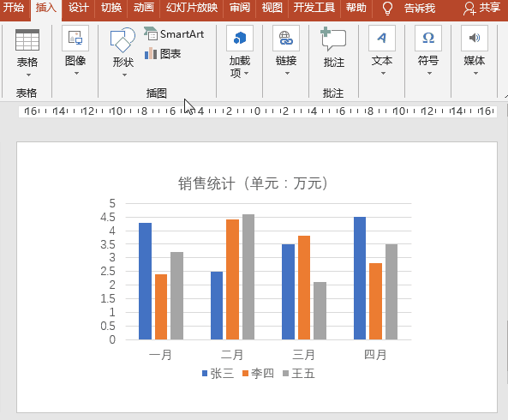508x420 pixels.
Task: Expand the 文本 dropdown arrow
Action: (383, 74)
